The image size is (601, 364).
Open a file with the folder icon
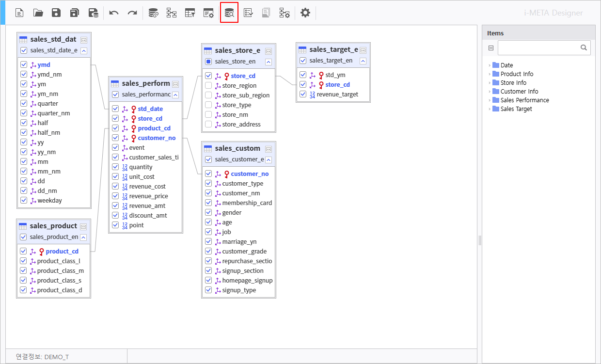tap(38, 13)
